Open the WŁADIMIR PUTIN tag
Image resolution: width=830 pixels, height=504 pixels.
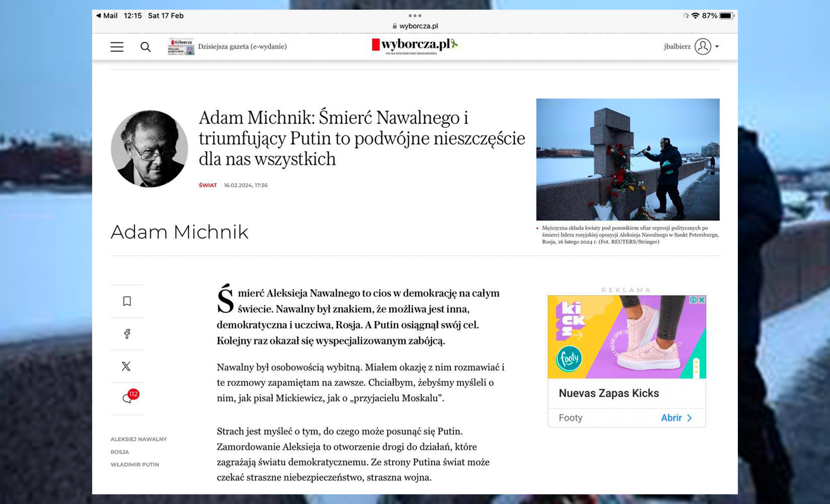pos(135,464)
